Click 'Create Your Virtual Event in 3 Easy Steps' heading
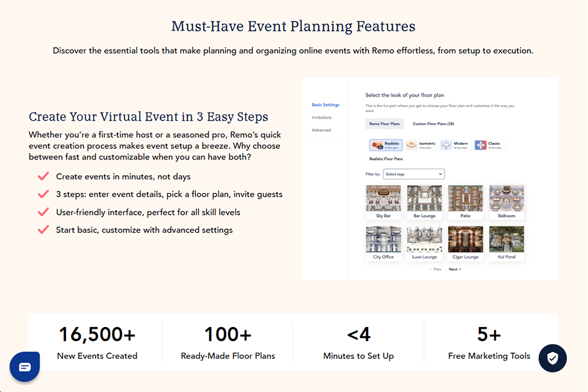This screenshot has height=392, width=588. point(148,116)
